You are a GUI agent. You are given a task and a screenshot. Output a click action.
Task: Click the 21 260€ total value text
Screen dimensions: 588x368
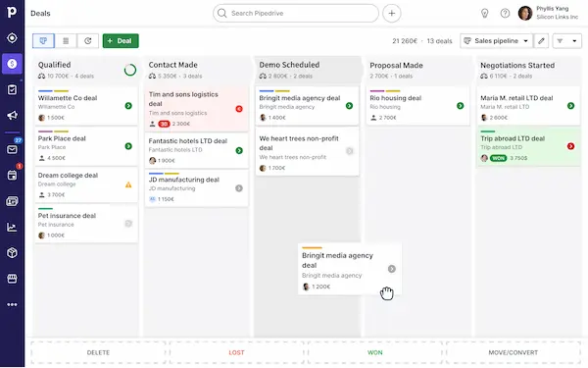click(x=405, y=41)
